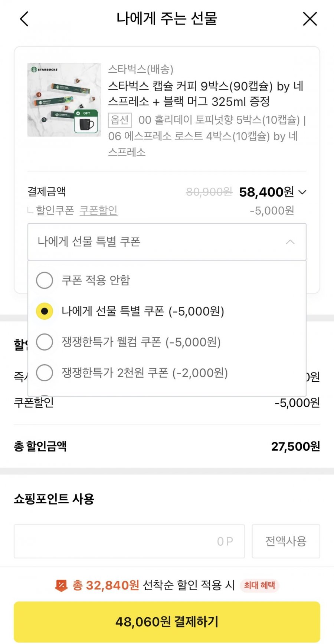This screenshot has width=334, height=644.
Task: Tap the 총 32,840원 선착순 할인 banner text
Action: (154, 585)
